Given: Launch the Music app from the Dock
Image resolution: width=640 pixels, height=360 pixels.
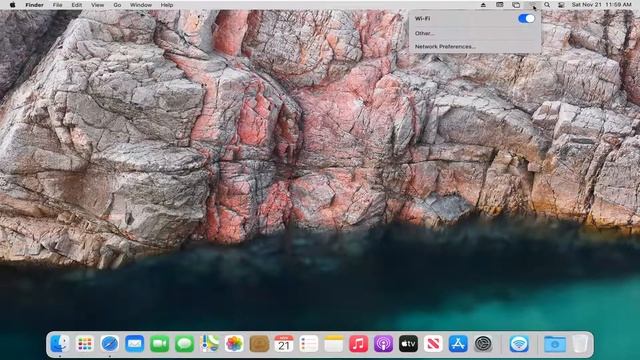Looking at the screenshot, I should 359,344.
